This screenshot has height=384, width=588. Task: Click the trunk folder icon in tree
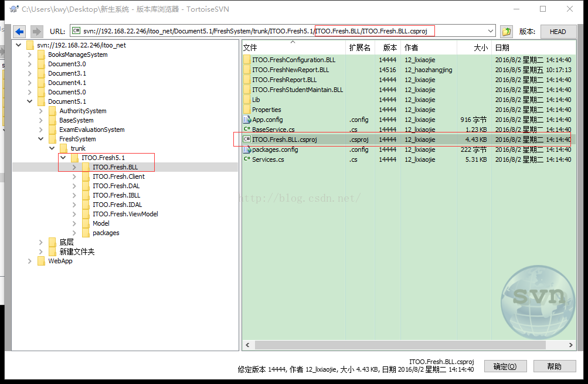click(x=64, y=148)
